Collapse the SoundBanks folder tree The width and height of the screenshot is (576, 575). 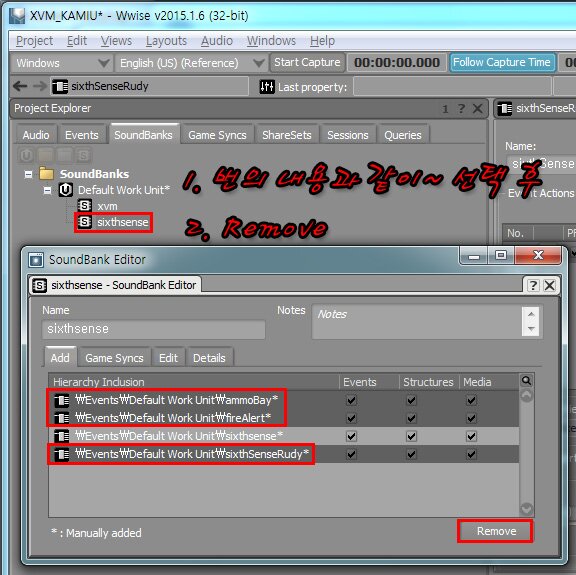click(x=28, y=174)
